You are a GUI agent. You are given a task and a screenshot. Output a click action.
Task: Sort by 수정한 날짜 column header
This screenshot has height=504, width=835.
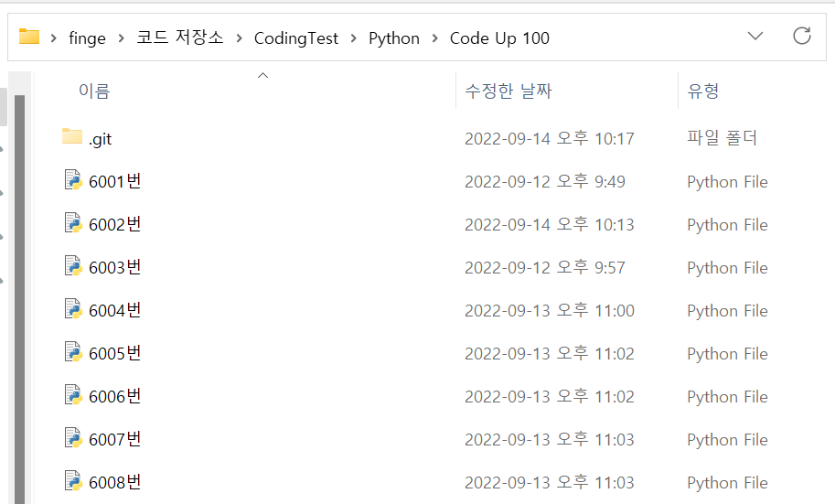point(508,91)
